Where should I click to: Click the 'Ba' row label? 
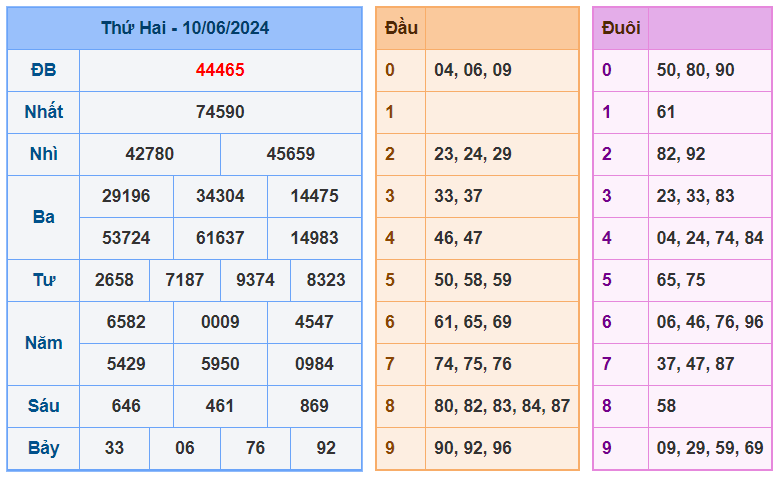pyautogui.click(x=43, y=217)
